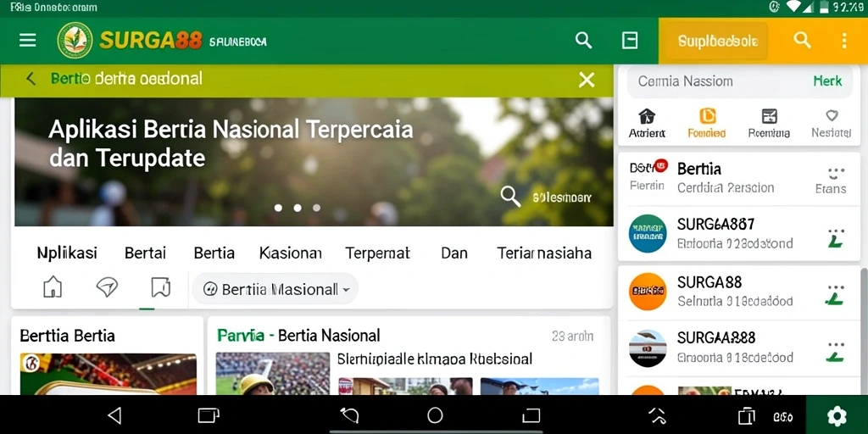Open options beside SURG6A887
This screenshot has height=434, width=868.
tap(835, 237)
